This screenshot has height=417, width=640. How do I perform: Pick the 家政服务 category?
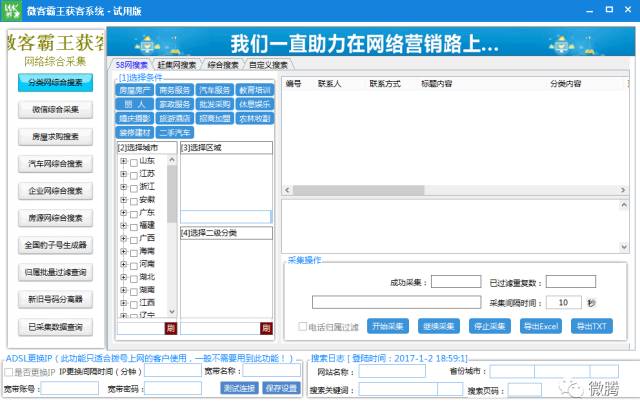(x=175, y=104)
